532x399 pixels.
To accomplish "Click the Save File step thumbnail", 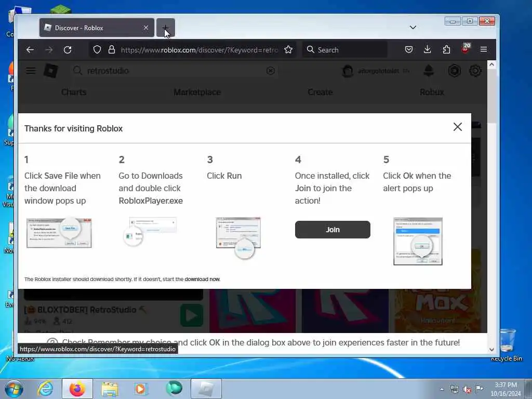I will click(x=59, y=233).
